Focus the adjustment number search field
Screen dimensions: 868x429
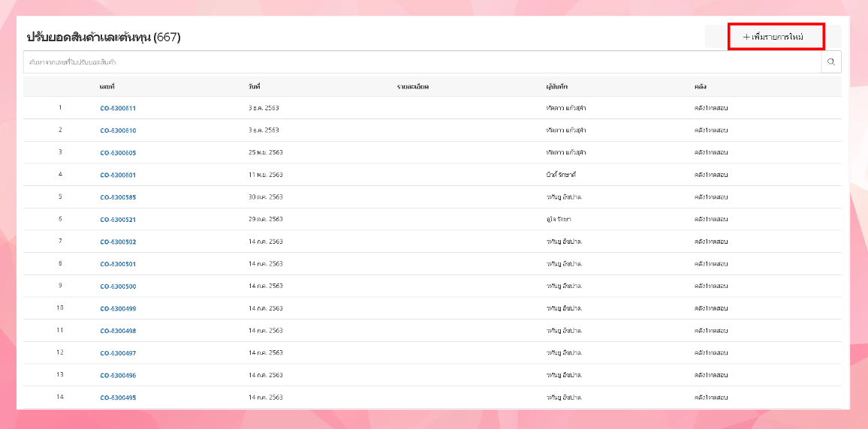tap(420, 62)
